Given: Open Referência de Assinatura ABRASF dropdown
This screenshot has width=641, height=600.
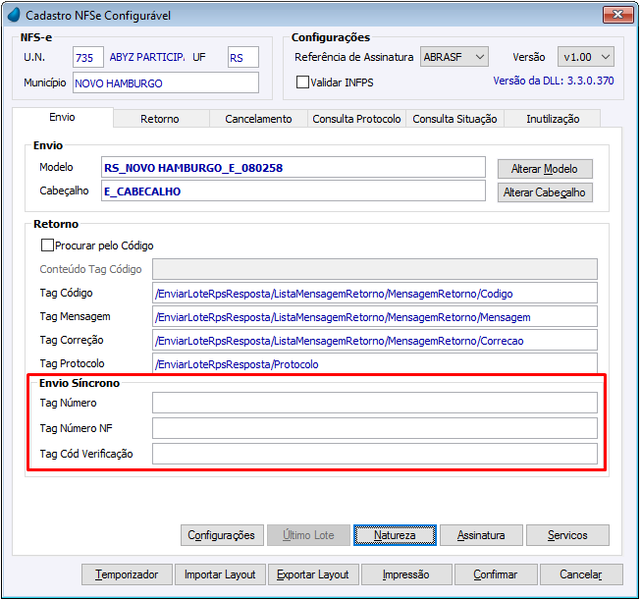Looking at the screenshot, I should pos(454,57).
